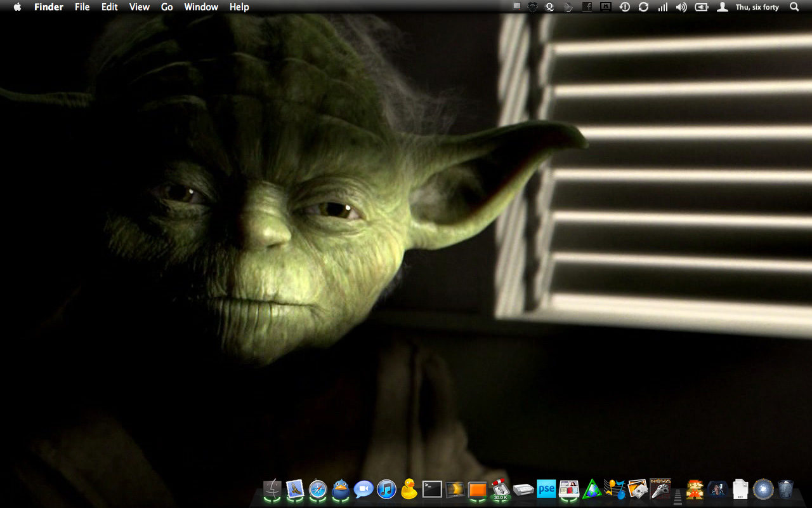This screenshot has height=508, width=812.
Task: Open Spotlight search magnifier
Action: coord(794,7)
